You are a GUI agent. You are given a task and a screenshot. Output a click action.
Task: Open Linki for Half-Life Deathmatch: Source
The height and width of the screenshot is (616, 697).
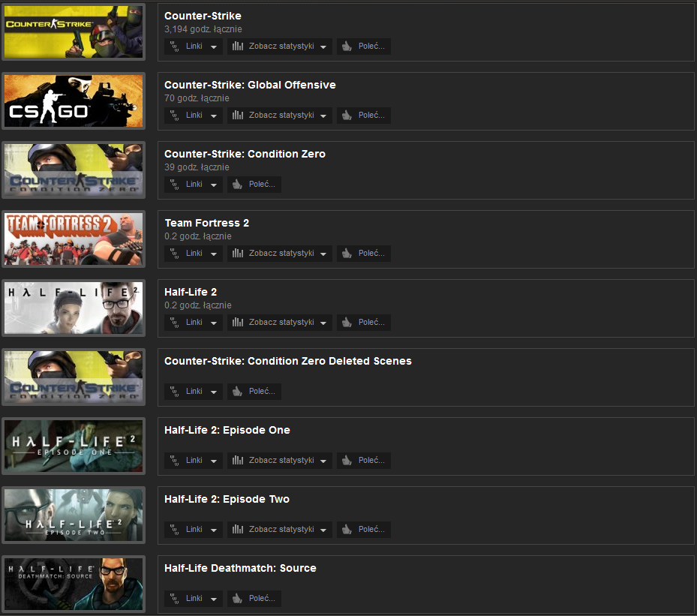194,598
